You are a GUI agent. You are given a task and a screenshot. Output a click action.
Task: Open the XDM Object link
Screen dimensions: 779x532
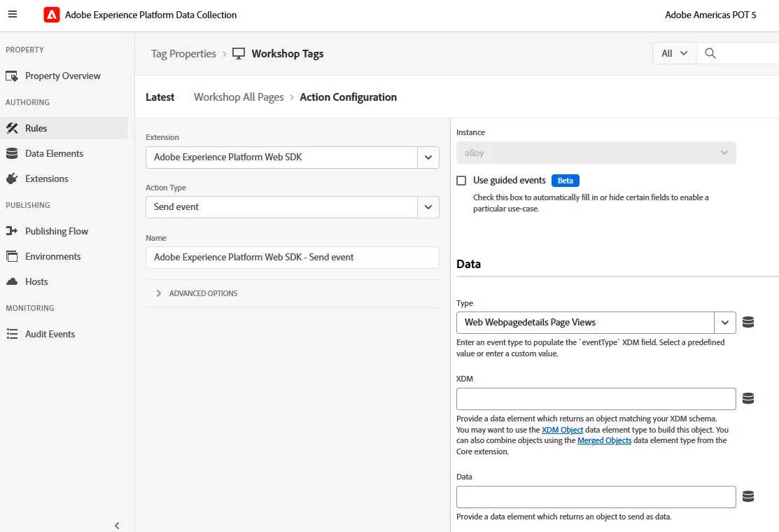coord(563,430)
